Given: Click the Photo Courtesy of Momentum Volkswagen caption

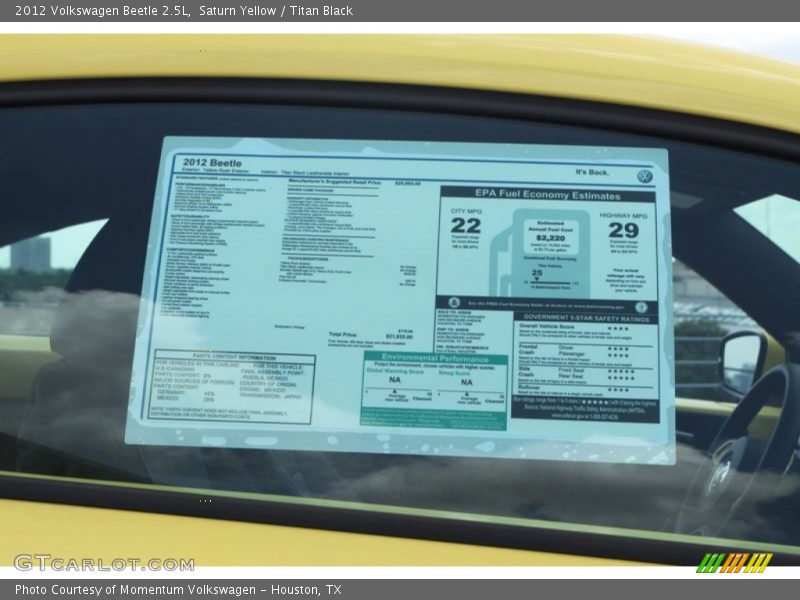Looking at the screenshot, I should [x=178, y=590].
